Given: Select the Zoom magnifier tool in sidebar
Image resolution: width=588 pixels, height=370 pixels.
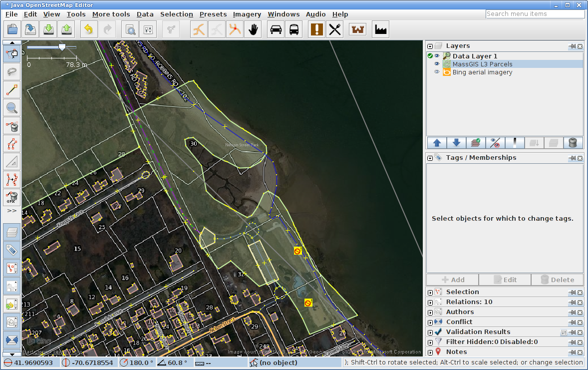Looking at the screenshot, I should 12,107.
